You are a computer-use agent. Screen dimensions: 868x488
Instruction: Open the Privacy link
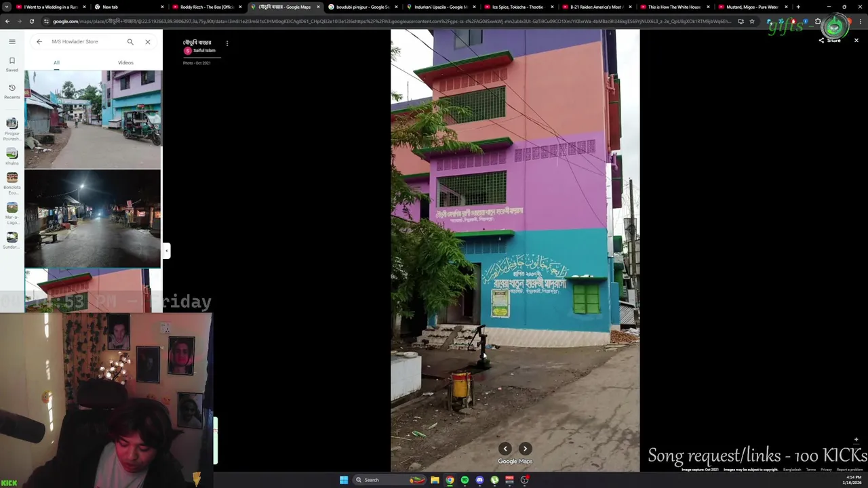click(x=826, y=470)
